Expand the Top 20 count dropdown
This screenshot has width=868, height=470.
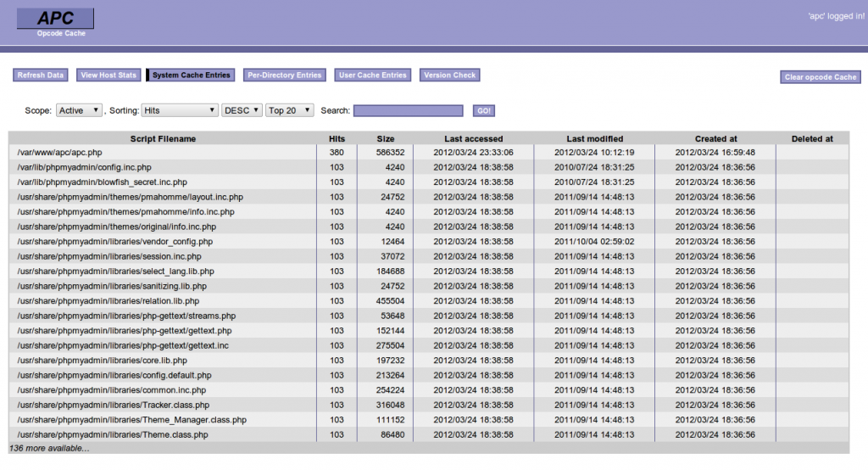click(290, 110)
